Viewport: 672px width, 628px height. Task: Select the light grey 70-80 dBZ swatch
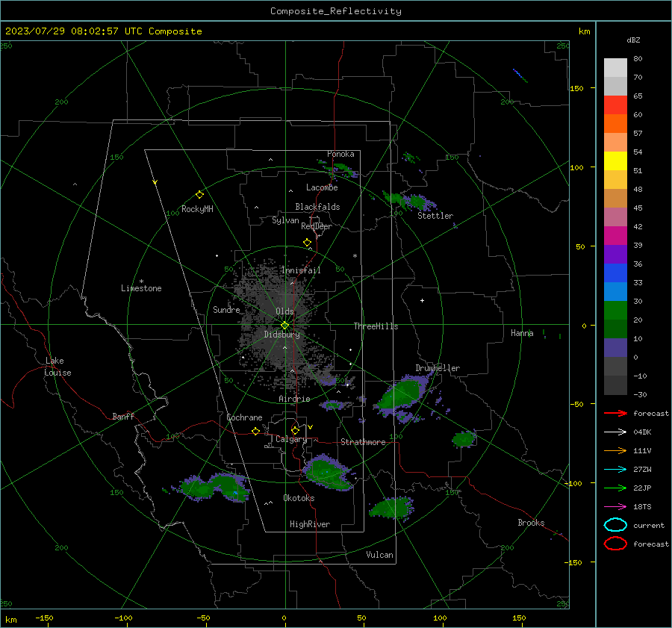(x=615, y=68)
